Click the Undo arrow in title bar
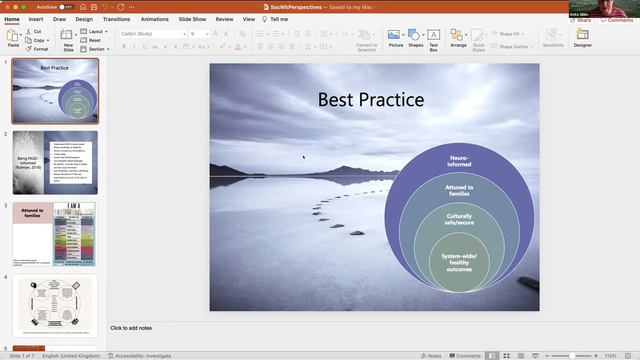The image size is (640, 360). [x=106, y=7]
